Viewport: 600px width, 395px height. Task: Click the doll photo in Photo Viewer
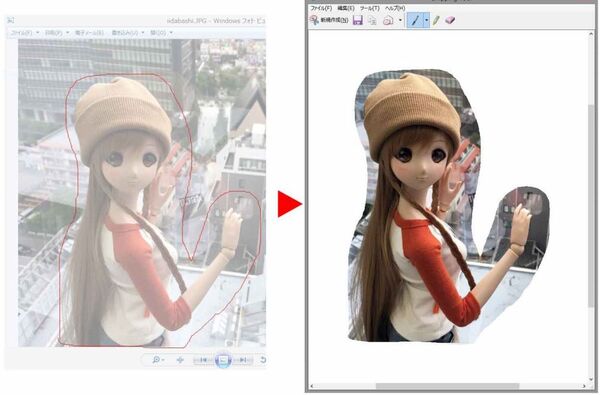click(x=142, y=193)
